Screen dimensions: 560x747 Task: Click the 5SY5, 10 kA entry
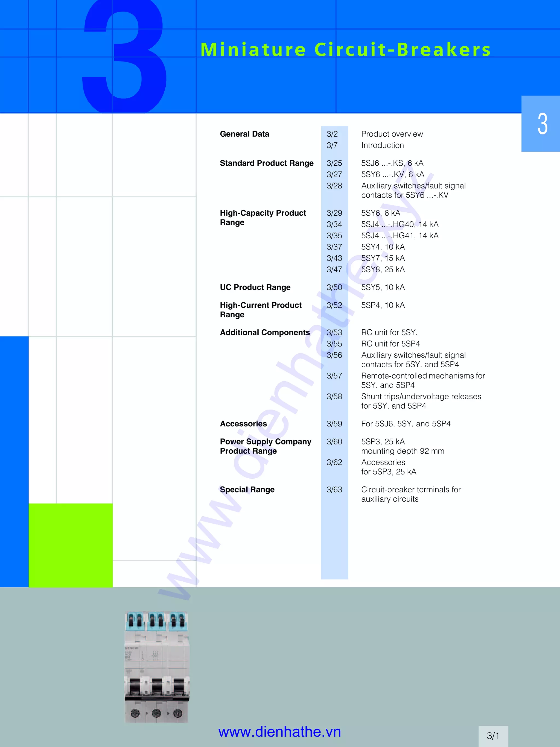tap(383, 287)
